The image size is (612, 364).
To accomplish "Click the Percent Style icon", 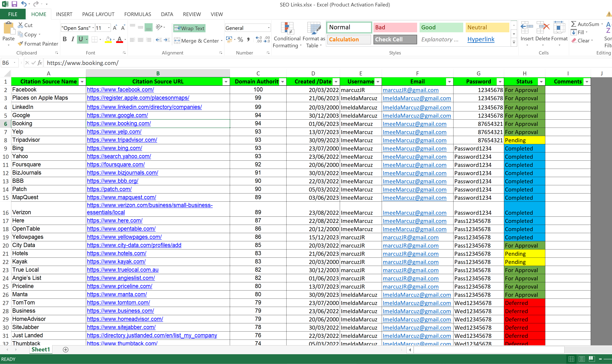I will (240, 40).
